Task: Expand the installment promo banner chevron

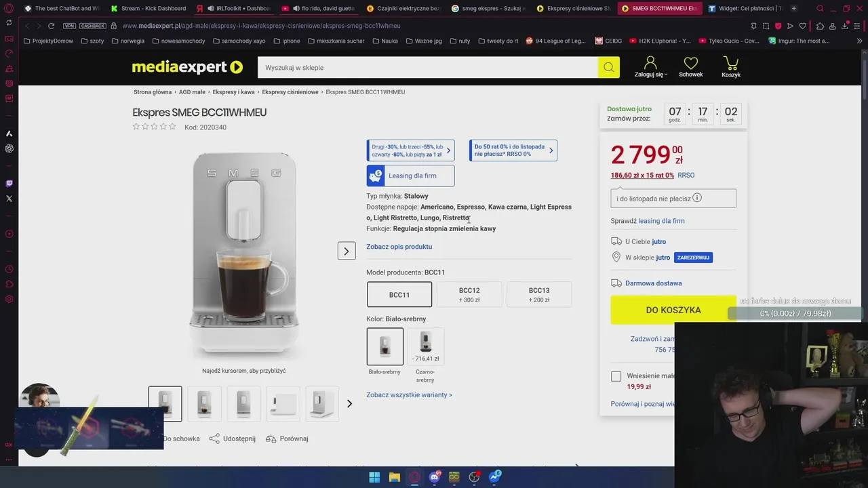Action: 551,150
